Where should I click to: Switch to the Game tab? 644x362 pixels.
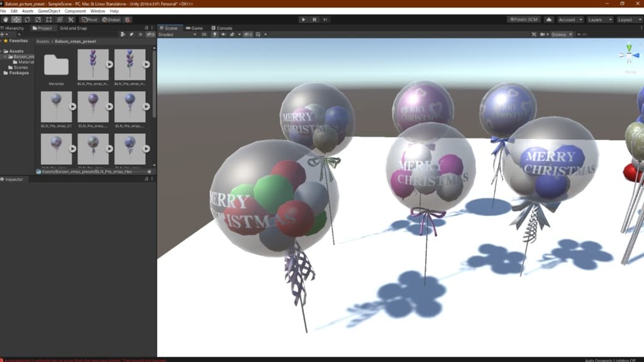click(194, 28)
